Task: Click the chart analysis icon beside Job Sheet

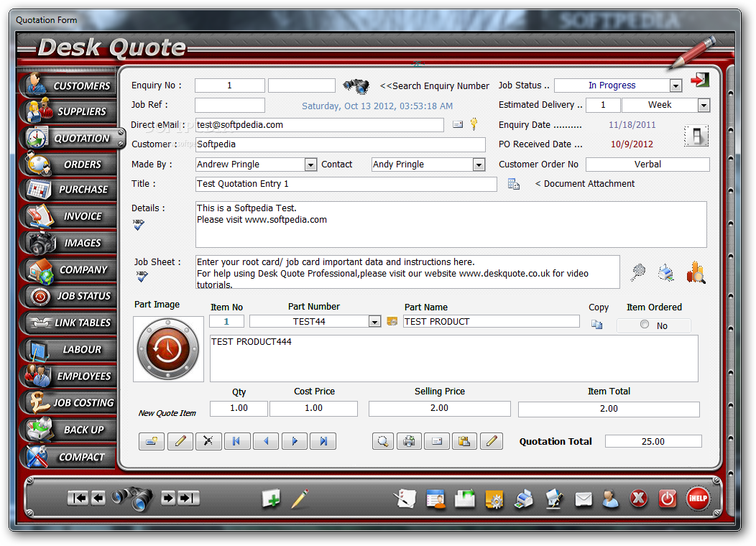Action: [x=696, y=272]
